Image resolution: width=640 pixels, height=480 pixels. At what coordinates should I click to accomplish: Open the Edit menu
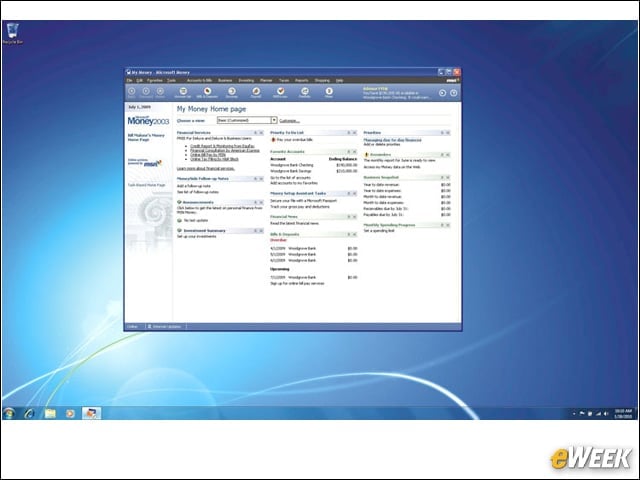tap(139, 80)
